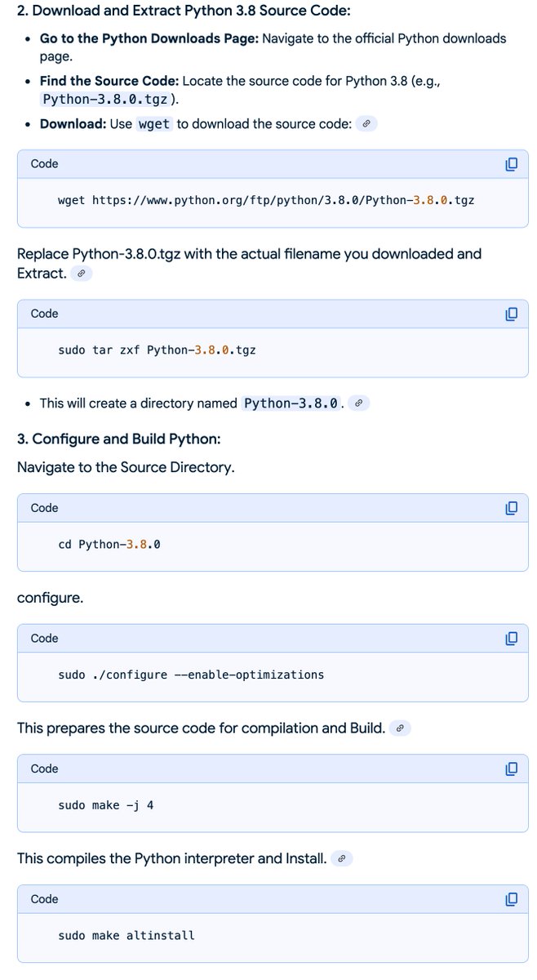
Task: Open source link after 'downloaded and Extract.'
Action: [81, 274]
